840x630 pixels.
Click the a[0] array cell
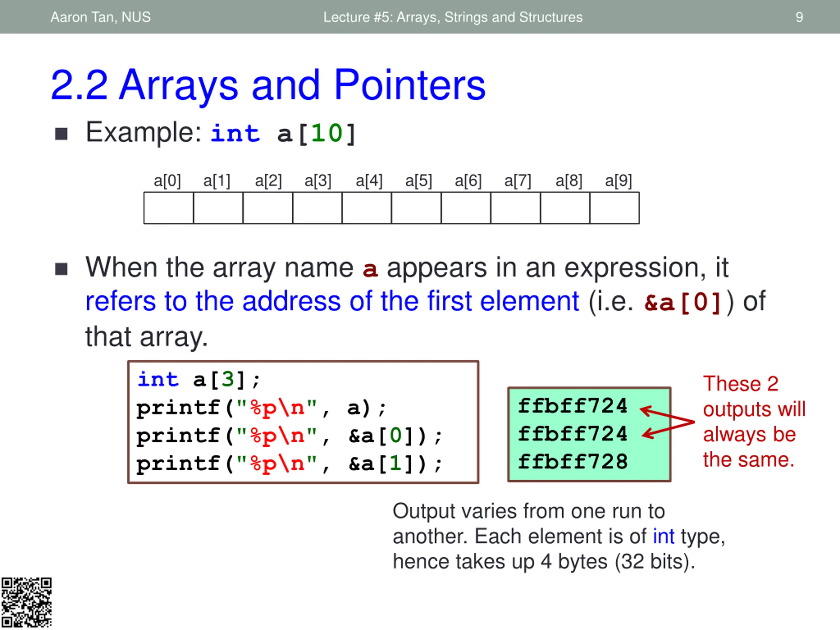169,208
